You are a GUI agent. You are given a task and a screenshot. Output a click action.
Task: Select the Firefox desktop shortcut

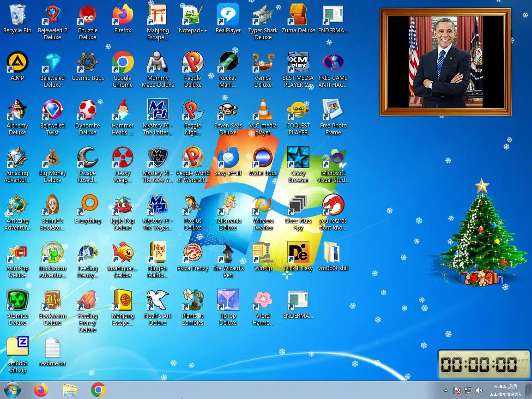[x=123, y=18]
